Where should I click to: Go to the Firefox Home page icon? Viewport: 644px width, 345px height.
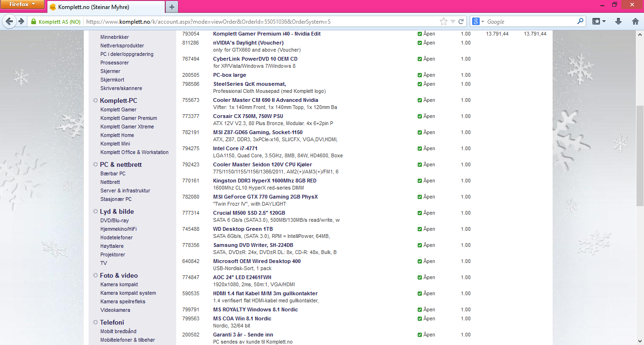635,21
